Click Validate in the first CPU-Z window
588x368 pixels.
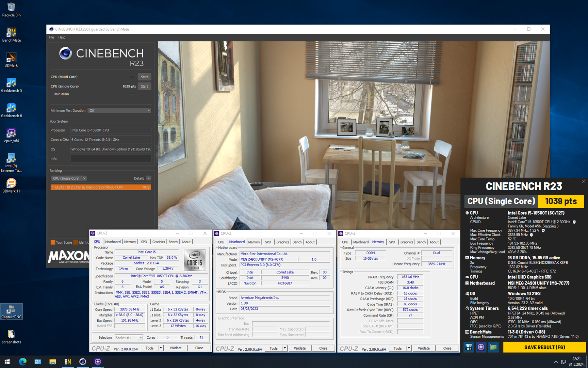[176, 348]
